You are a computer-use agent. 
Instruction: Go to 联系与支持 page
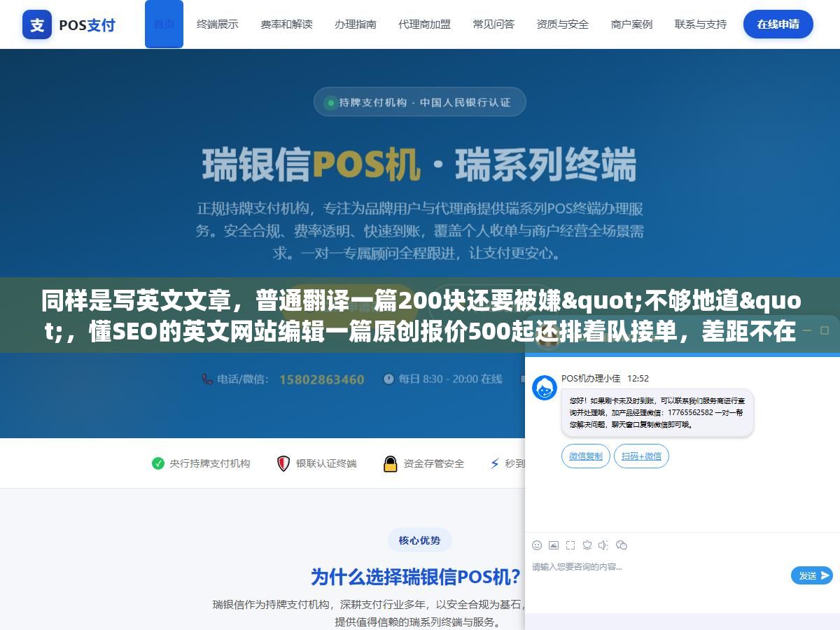point(701,24)
